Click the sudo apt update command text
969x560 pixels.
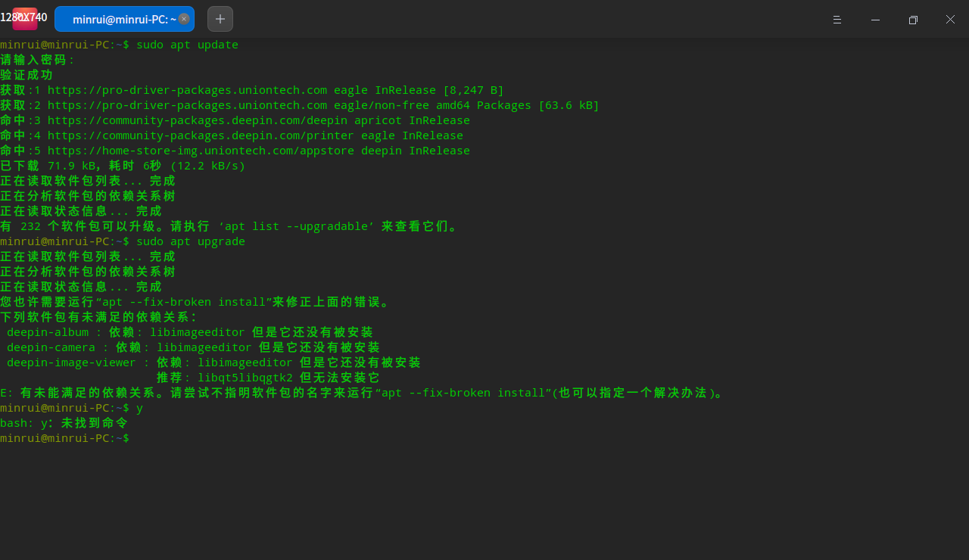185,45
